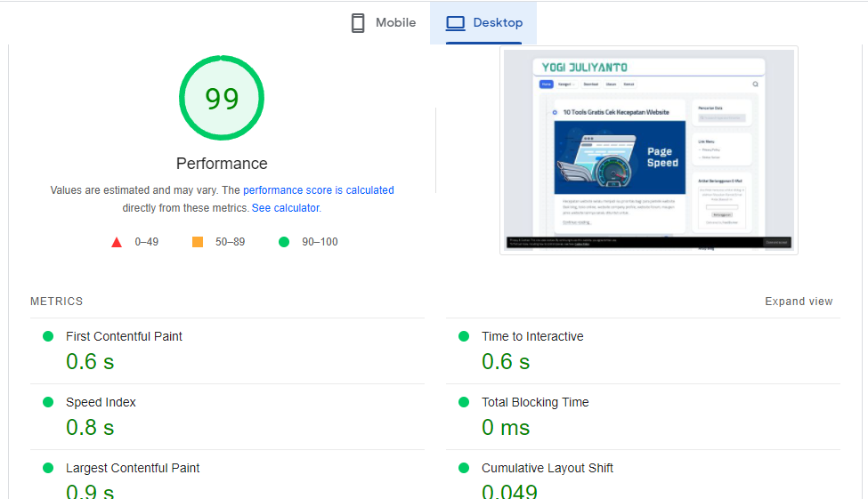Click the green dot beside First Contentful Paint
Viewport: 868px width, 499px height.
[48, 336]
